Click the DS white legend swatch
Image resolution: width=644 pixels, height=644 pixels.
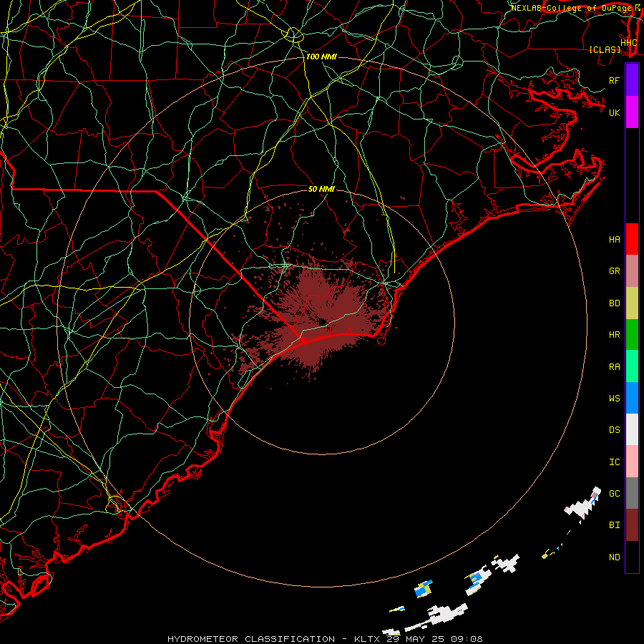point(632,429)
